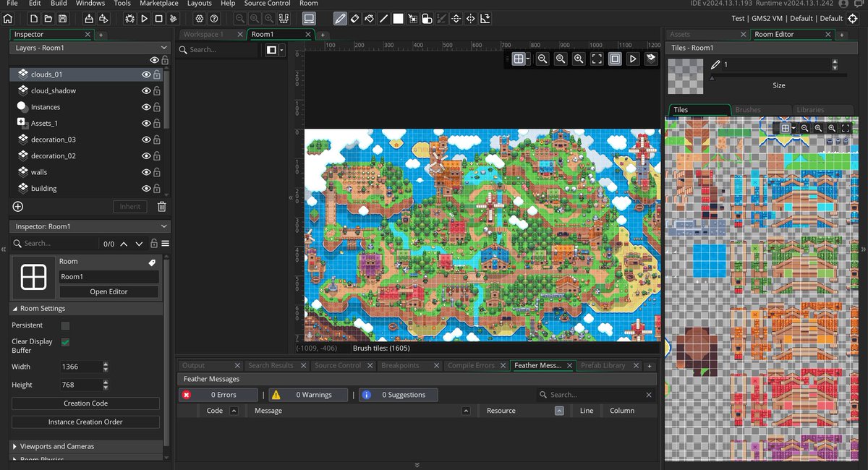Screen dimensions: 868x470
Task: Zoom in on the tileset palette
Action: click(832, 128)
